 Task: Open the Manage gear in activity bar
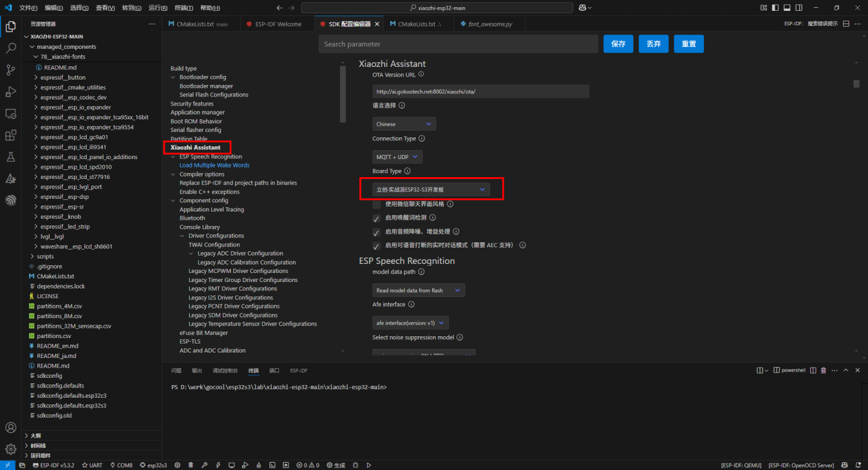[10, 450]
